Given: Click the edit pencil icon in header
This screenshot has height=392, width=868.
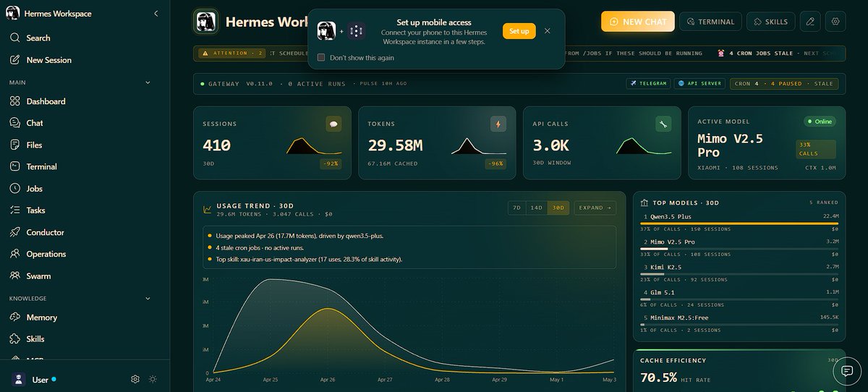Looking at the screenshot, I should click(811, 22).
